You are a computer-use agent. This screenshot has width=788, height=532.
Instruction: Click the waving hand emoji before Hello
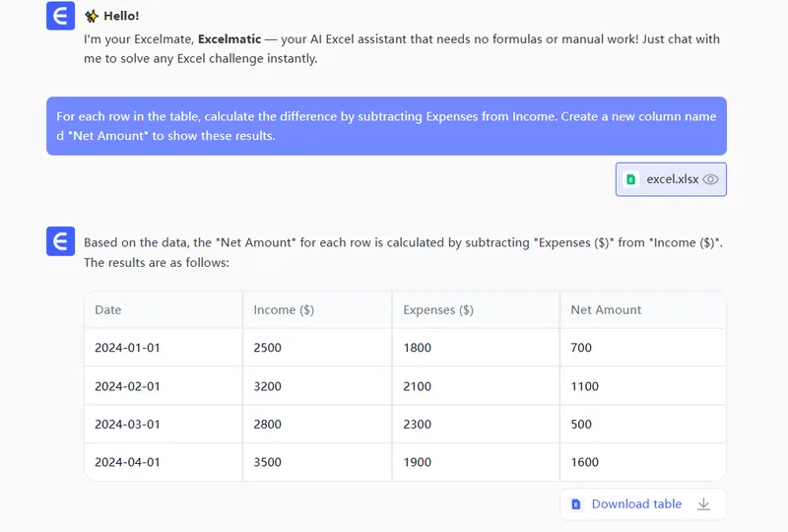pos(92,17)
